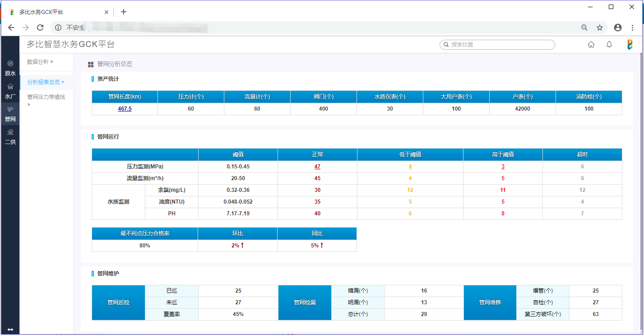Viewport: 644px width, 335px height.
Task: Bookmark page with the star icon
Action: click(599, 28)
